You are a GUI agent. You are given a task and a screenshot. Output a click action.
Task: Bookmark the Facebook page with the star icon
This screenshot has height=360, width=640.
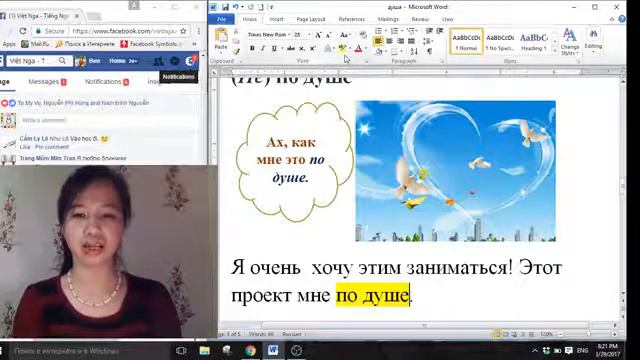point(183,31)
